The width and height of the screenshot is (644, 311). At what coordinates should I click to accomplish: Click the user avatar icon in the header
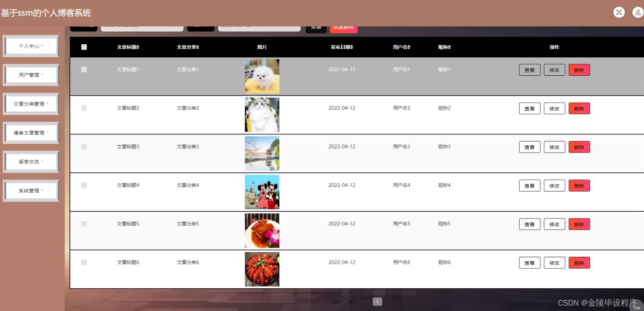click(x=637, y=12)
